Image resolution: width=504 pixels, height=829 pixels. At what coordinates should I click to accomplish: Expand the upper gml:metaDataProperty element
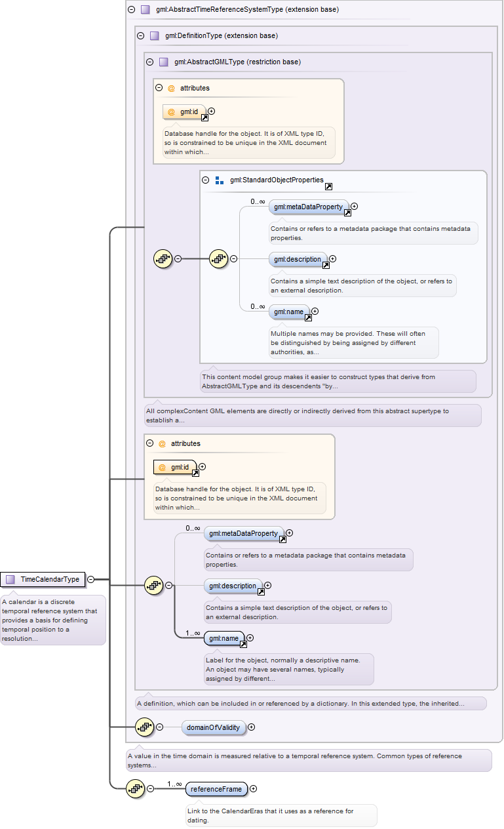coord(355,207)
